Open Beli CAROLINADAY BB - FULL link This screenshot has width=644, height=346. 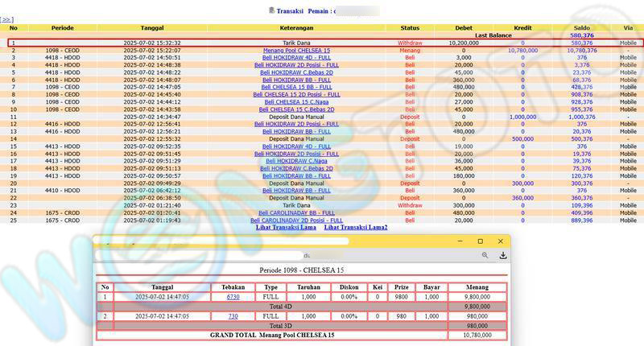point(296,212)
